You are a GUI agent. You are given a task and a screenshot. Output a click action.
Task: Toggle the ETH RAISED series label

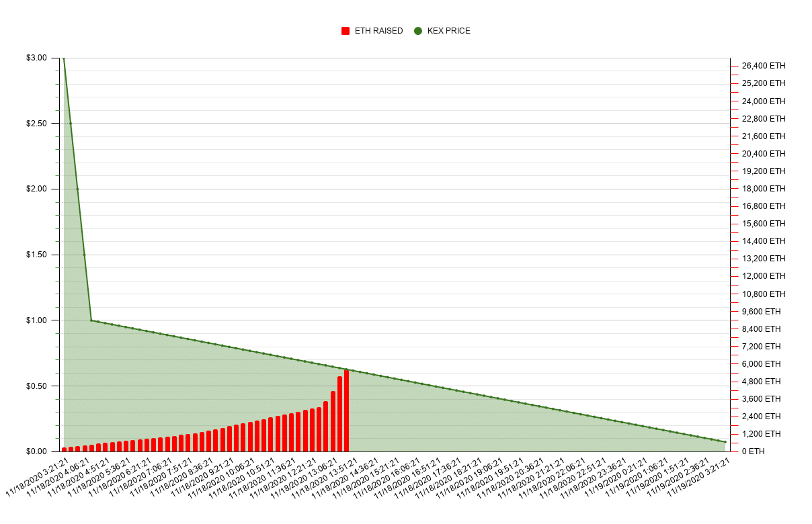378,31
